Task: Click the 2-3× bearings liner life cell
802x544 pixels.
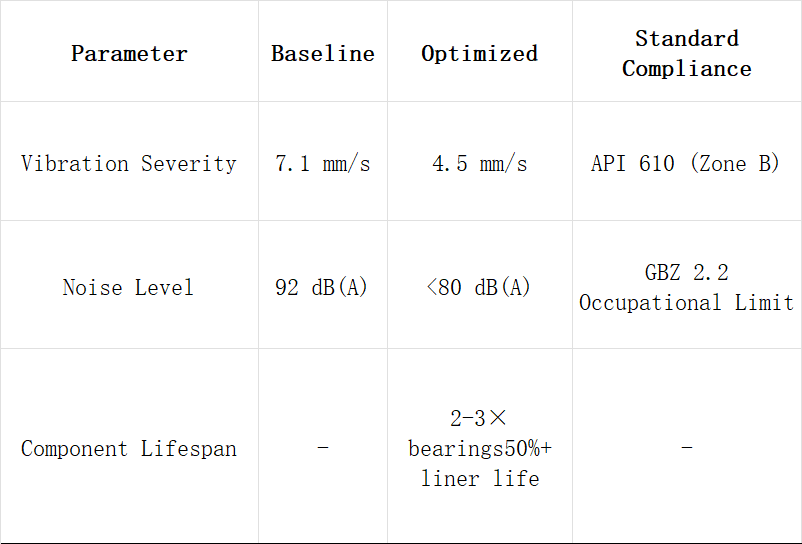Action: (480, 446)
